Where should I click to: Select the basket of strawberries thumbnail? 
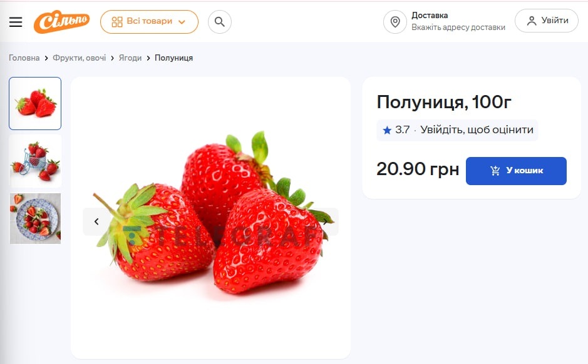click(x=35, y=161)
